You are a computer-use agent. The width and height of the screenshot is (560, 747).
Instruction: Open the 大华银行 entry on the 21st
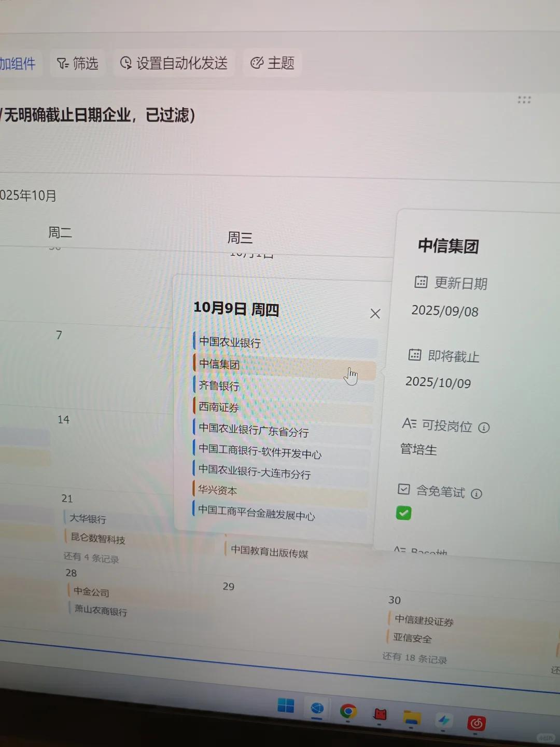coord(88,519)
